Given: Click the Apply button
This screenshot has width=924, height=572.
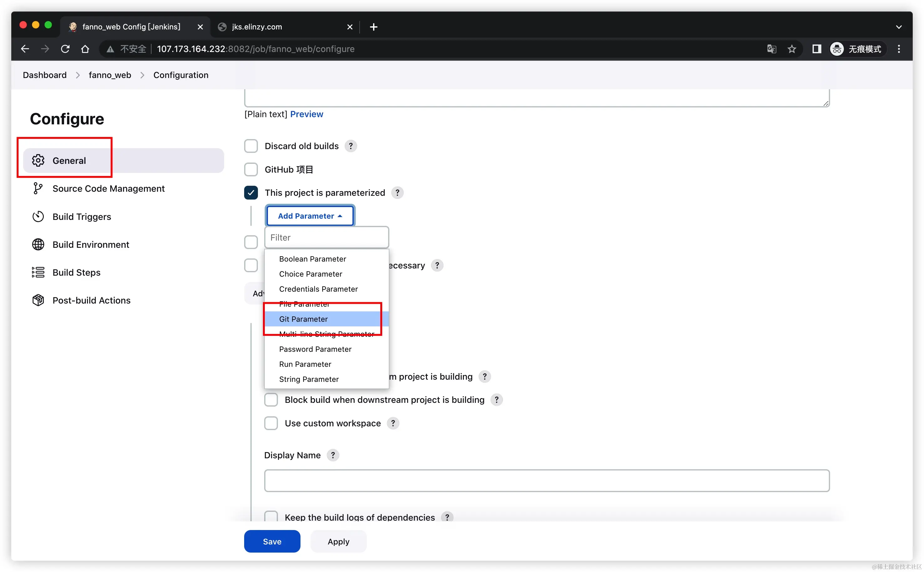Looking at the screenshot, I should pyautogui.click(x=339, y=541).
